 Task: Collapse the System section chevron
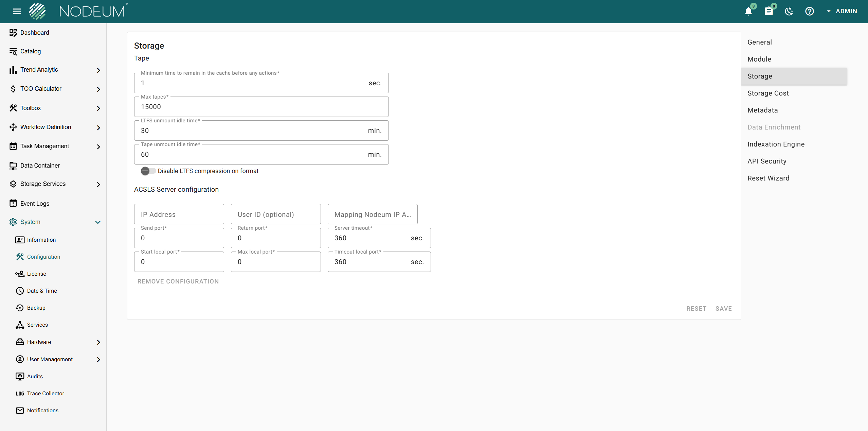(98, 222)
